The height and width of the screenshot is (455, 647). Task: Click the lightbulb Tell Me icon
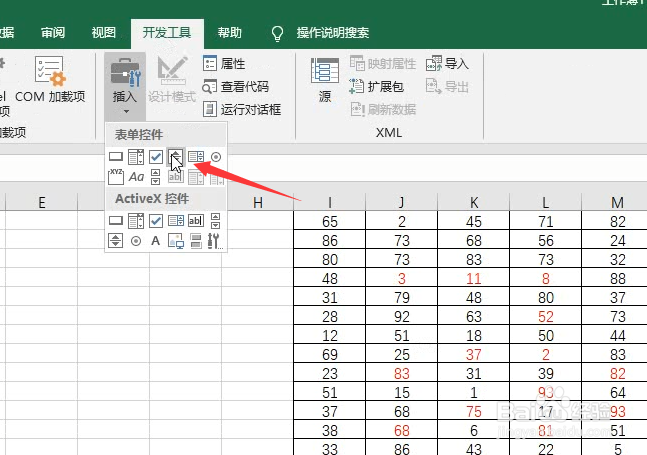[x=277, y=33]
